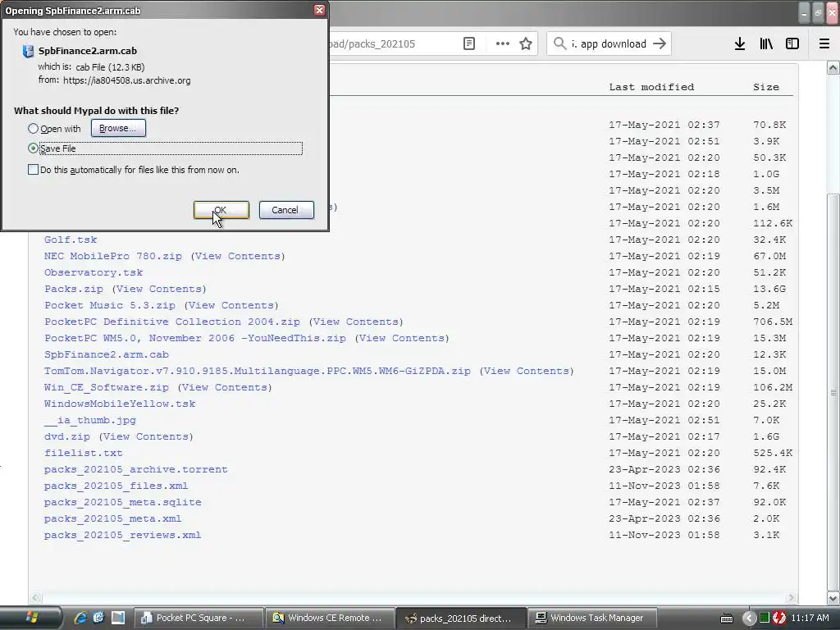This screenshot has height=630, width=840.
Task: Open the downloads arrow toolbar icon
Action: [x=740, y=44]
